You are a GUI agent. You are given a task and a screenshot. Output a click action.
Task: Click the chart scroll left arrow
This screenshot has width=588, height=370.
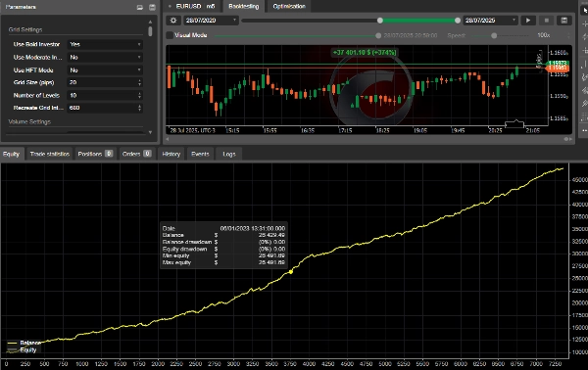168,139
